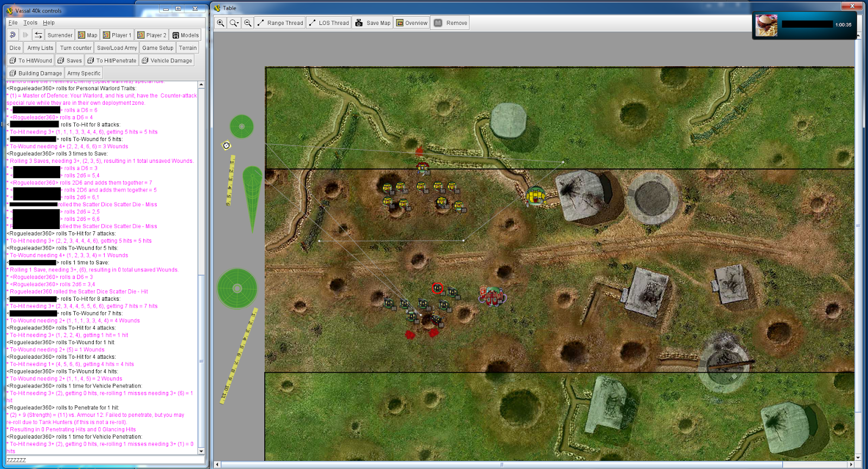
Task: Roll Vehicle Damage dice
Action: click(x=167, y=60)
